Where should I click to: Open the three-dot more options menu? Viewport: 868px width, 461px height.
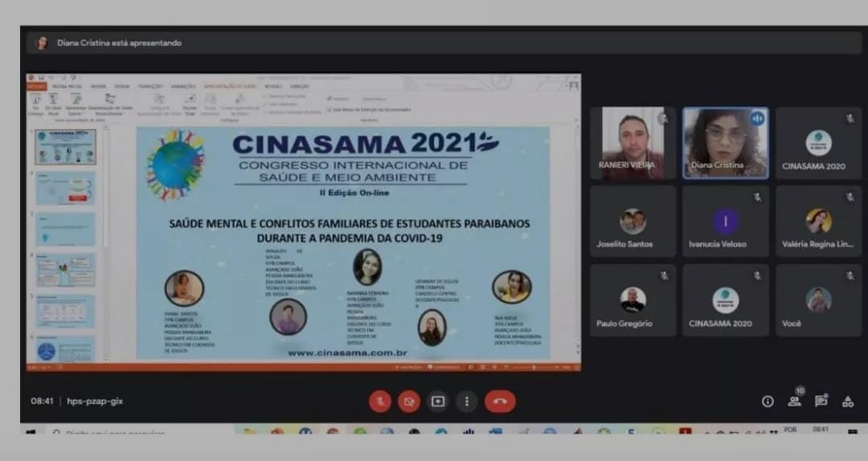pos(467,401)
